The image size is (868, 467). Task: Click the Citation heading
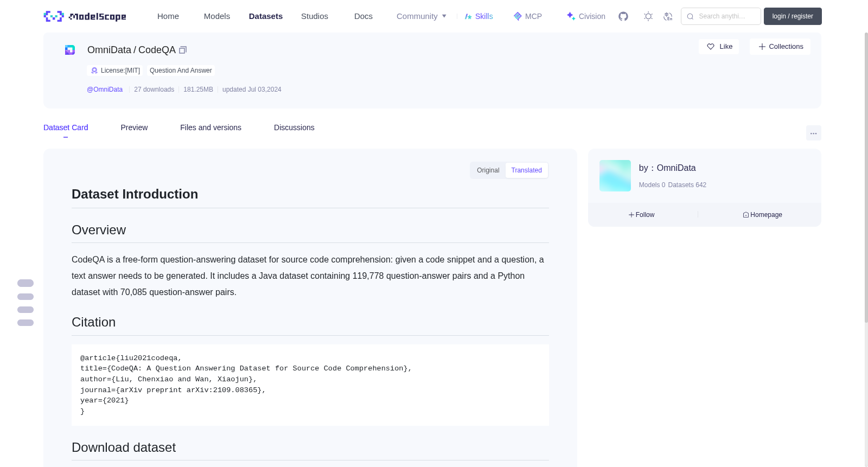click(94, 322)
